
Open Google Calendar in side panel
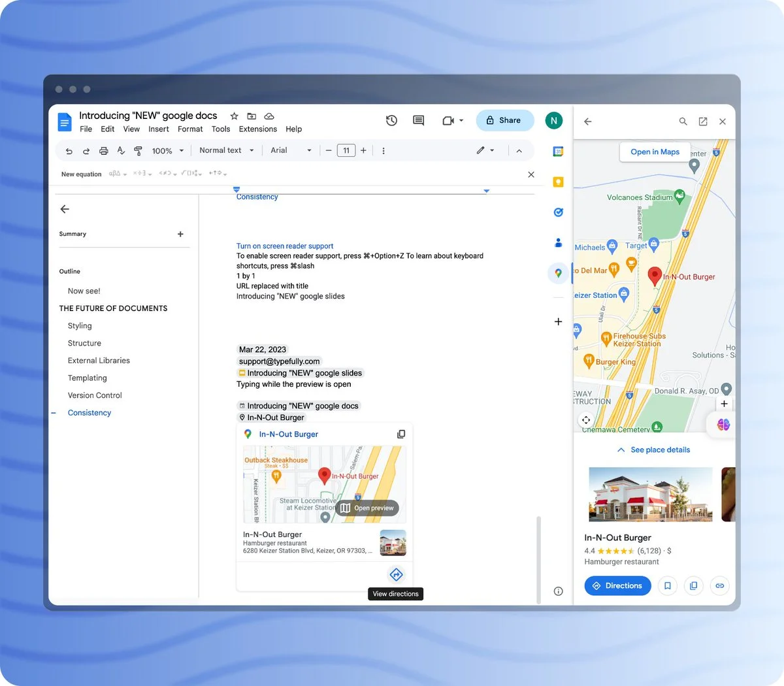pyautogui.click(x=558, y=152)
